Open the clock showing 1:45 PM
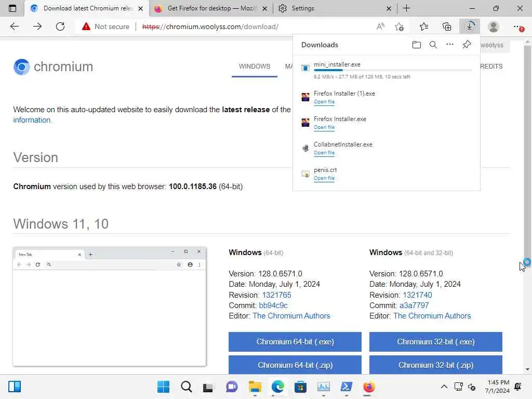Screen dimensions: 532x399 (497, 387)
